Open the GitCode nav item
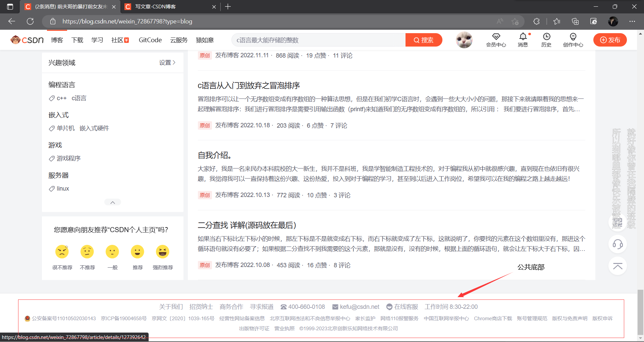644x342 pixels. [x=150, y=40]
